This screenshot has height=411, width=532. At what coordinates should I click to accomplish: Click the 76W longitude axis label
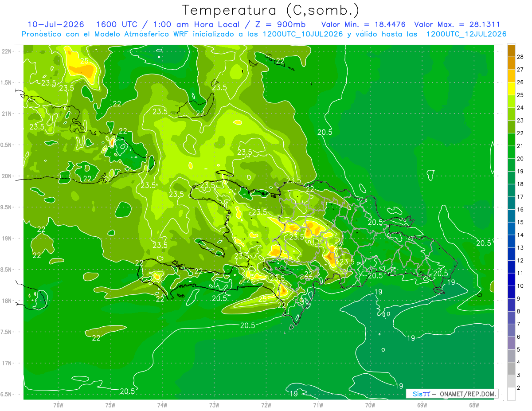coord(58,405)
